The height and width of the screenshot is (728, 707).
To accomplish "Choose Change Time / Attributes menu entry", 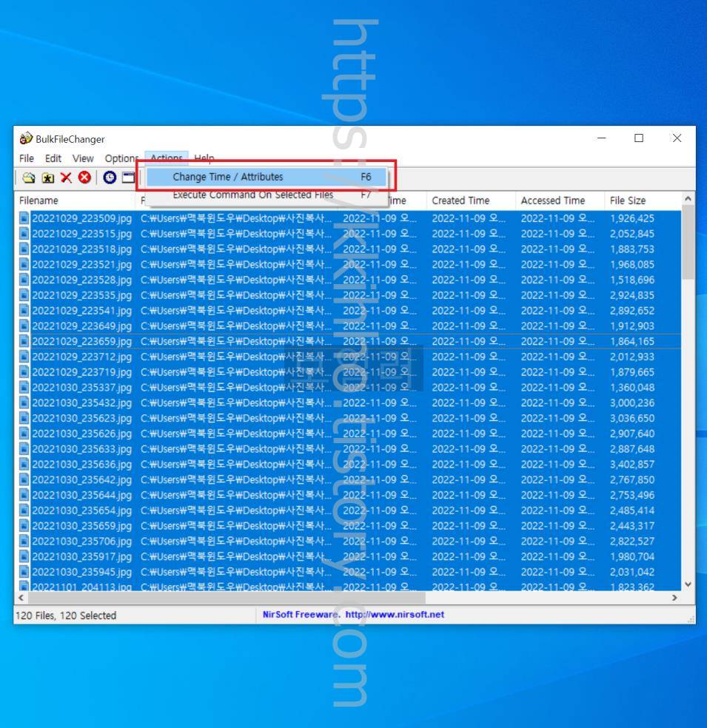I will point(267,177).
